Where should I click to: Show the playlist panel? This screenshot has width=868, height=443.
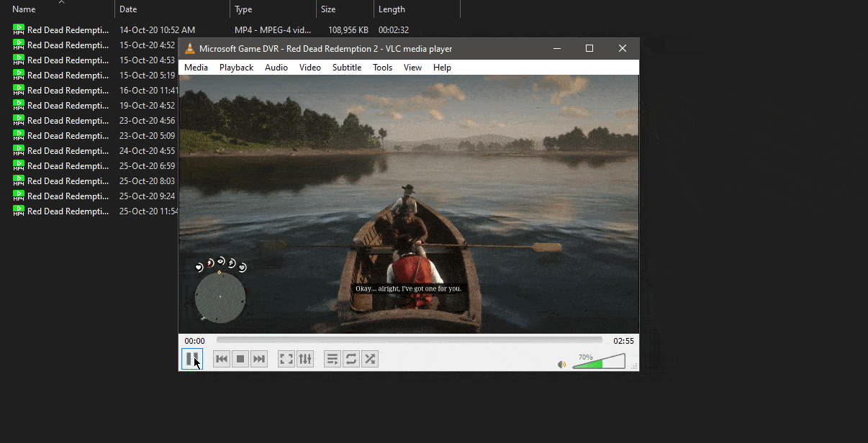tap(332, 359)
